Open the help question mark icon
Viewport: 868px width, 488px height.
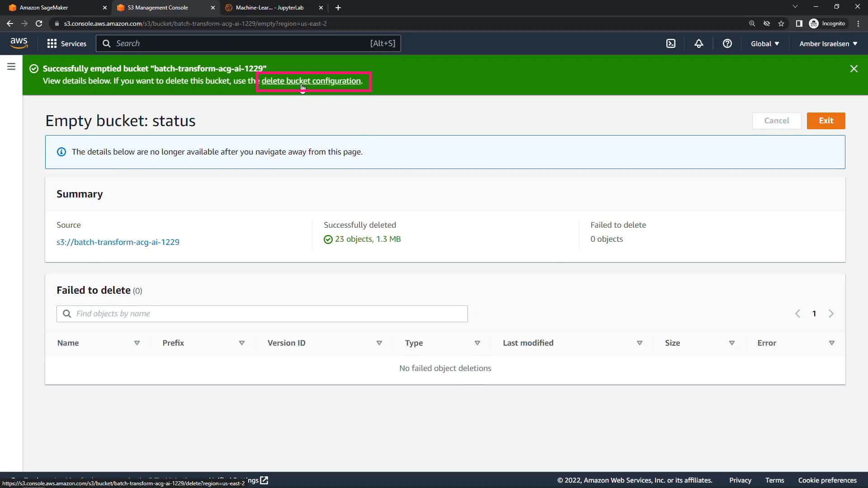click(727, 43)
